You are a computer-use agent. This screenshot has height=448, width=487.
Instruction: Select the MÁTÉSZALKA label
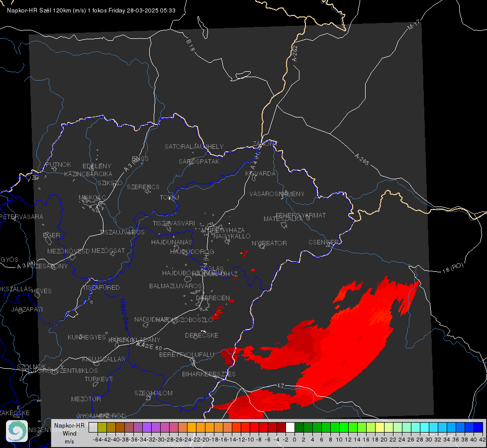click(x=283, y=219)
